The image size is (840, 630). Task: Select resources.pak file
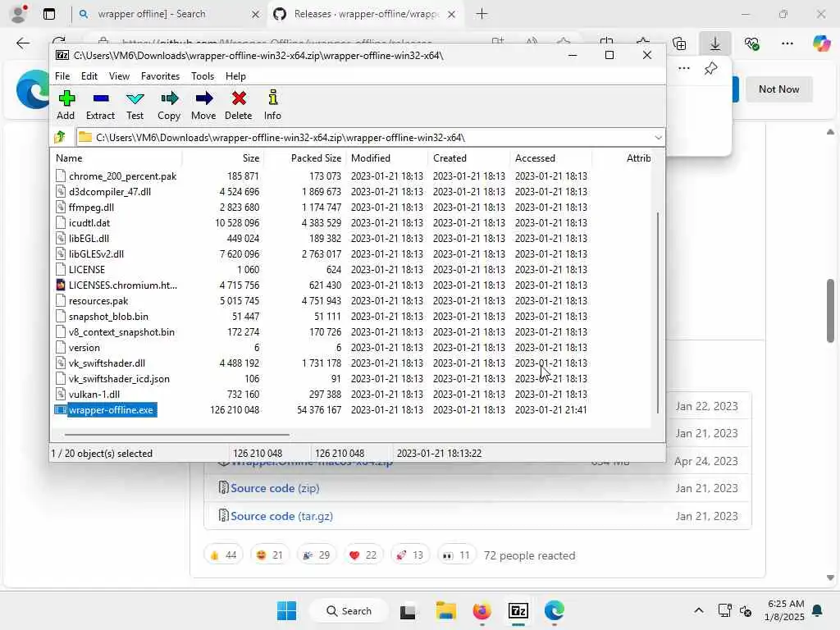pyautogui.click(x=98, y=300)
